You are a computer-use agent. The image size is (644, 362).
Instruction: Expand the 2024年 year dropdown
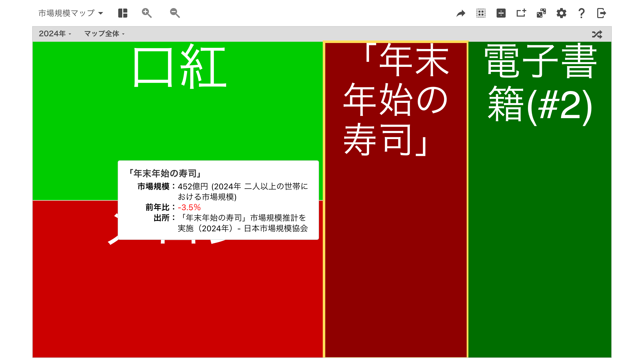[x=55, y=34]
